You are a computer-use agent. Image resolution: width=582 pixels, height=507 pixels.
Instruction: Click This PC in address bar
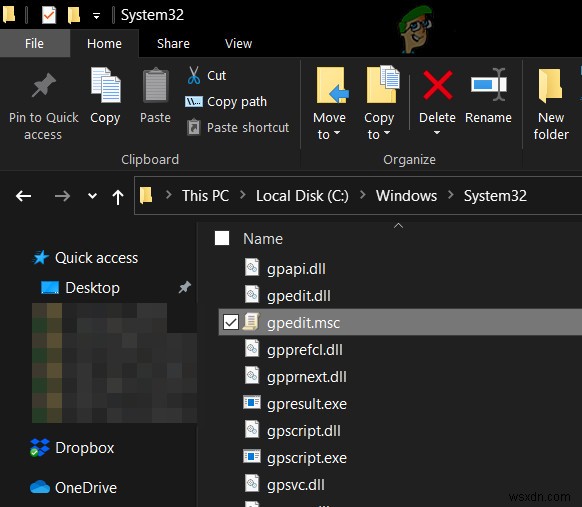[205, 196]
